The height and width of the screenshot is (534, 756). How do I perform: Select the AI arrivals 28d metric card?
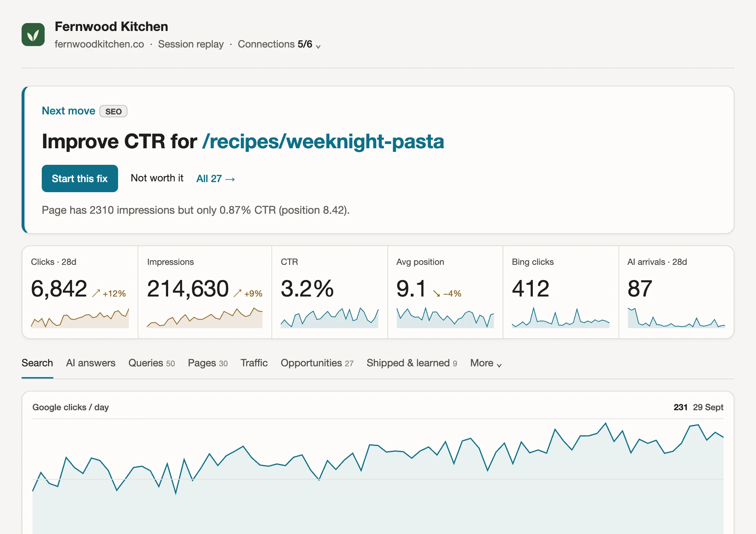[x=676, y=292]
